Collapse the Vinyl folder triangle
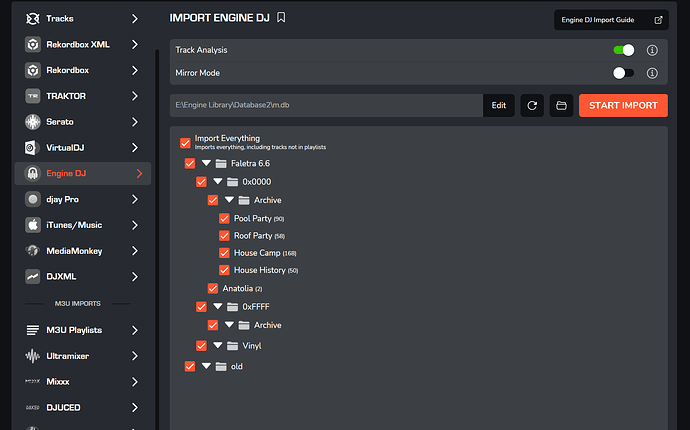Screen dimensions: 690x430 point(217,345)
